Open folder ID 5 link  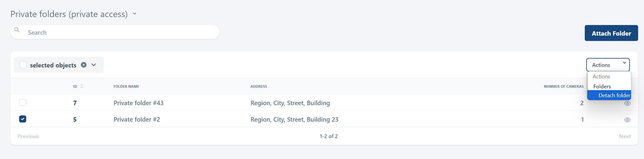coord(75,120)
